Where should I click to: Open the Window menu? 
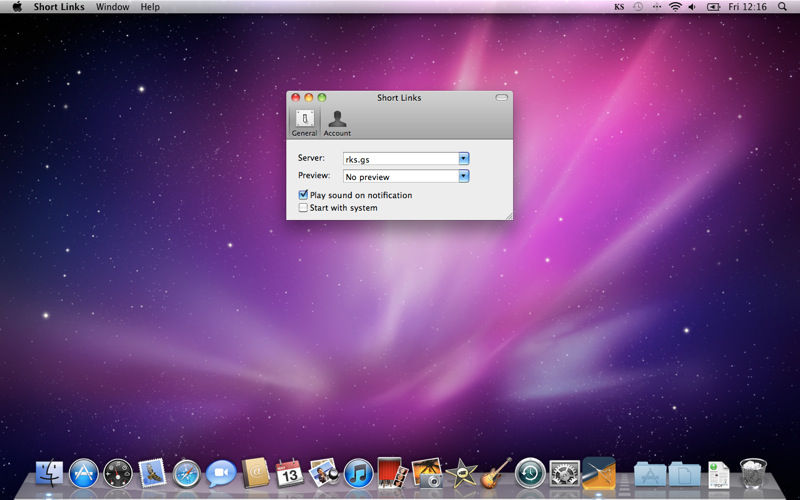click(113, 7)
